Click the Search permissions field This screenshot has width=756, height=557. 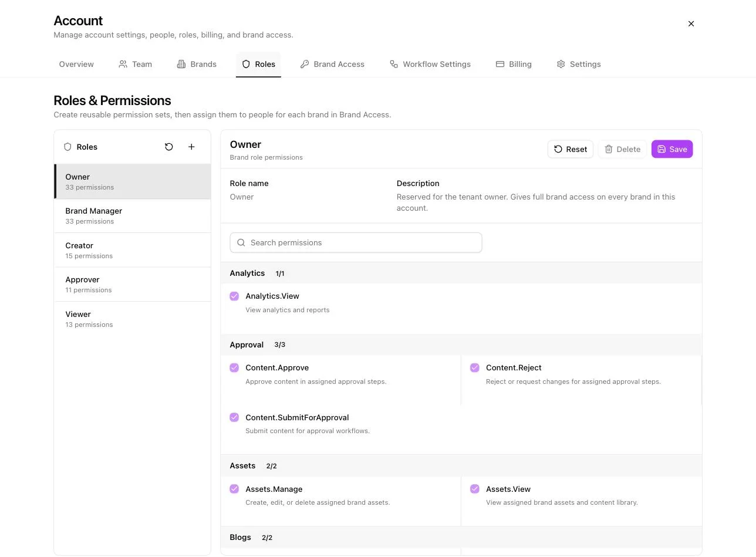(356, 242)
